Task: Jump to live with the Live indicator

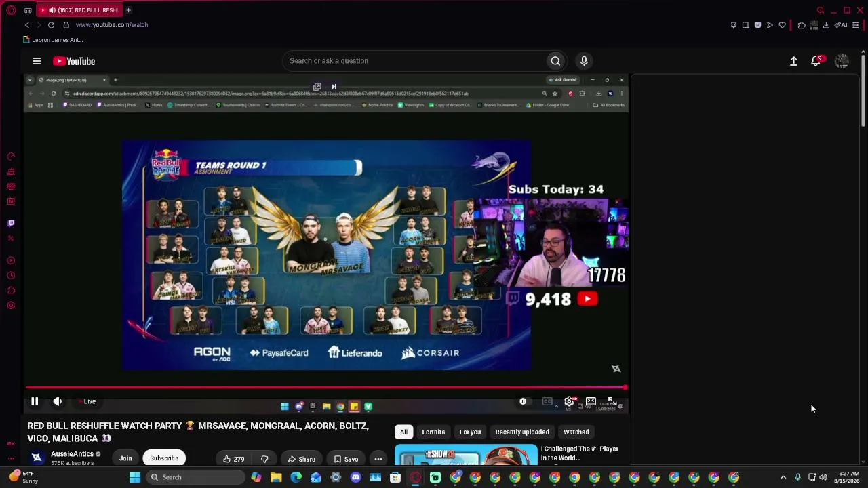Action: (x=87, y=401)
